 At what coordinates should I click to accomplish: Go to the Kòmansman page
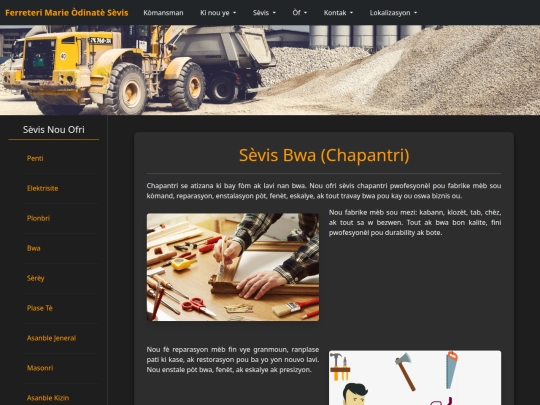tap(163, 13)
